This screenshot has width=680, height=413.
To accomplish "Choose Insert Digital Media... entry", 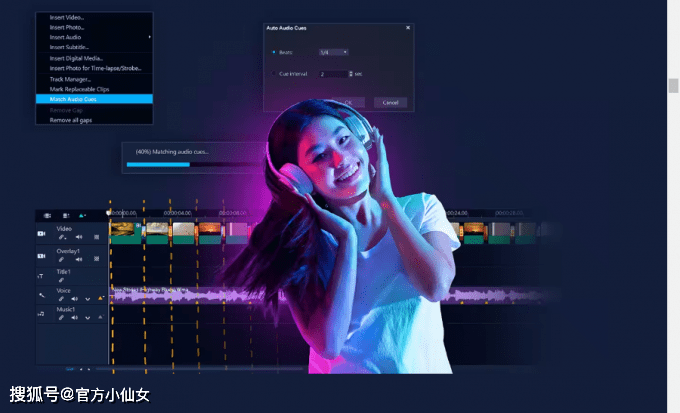I will click(94, 58).
